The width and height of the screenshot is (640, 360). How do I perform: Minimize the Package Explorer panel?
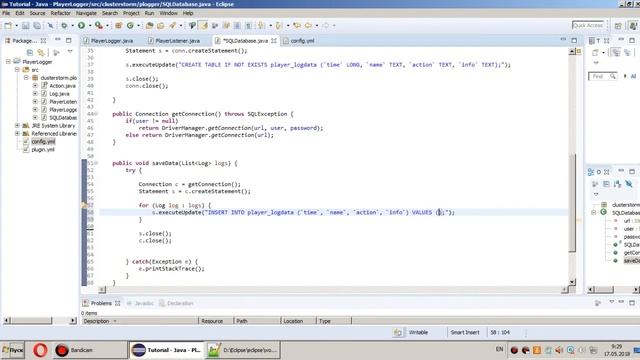(x=58, y=40)
